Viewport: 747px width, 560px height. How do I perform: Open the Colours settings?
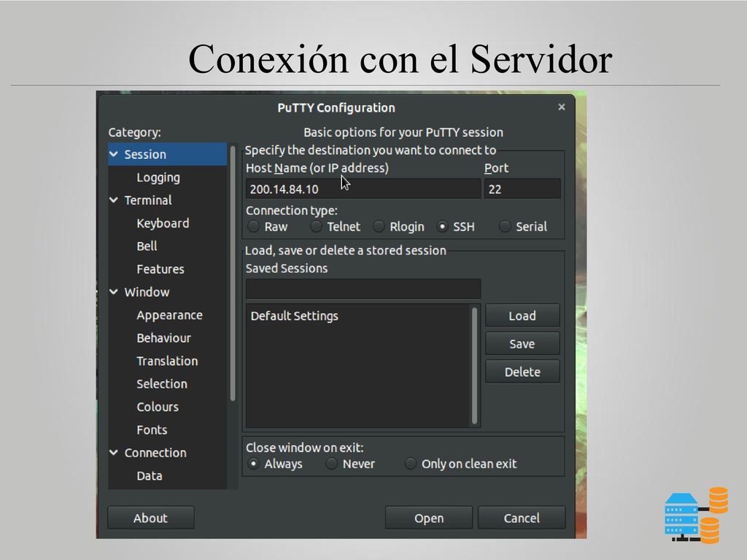(158, 407)
